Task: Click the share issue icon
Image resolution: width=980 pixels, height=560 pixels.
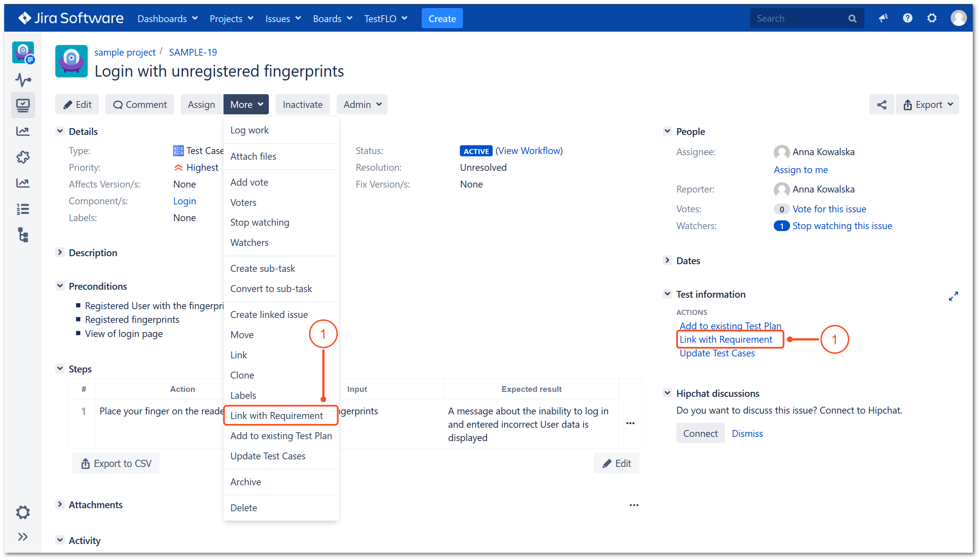Action: point(881,104)
